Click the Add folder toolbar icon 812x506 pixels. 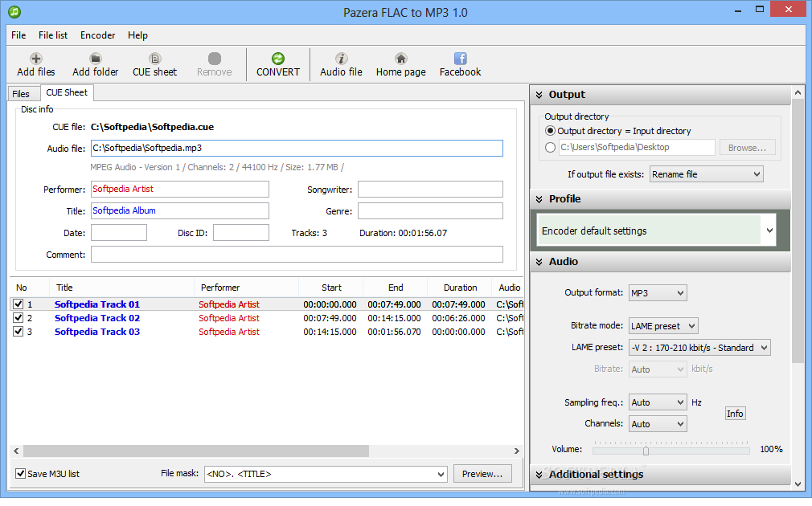click(96, 59)
